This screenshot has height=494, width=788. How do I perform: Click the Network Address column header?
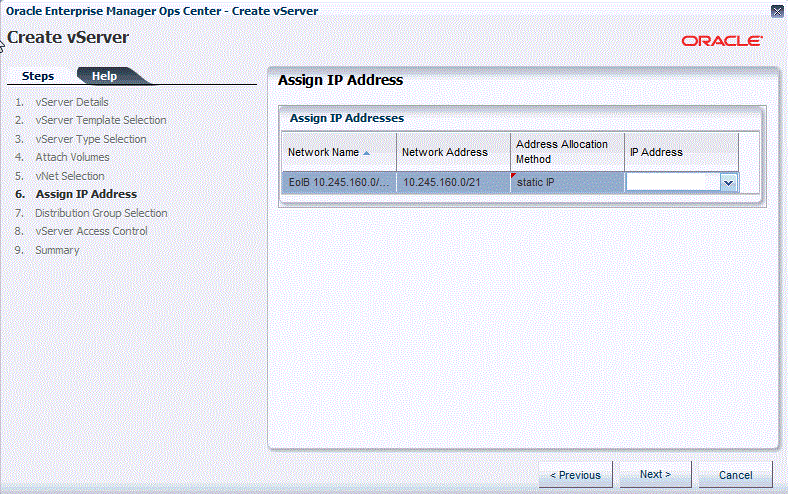click(x=453, y=152)
